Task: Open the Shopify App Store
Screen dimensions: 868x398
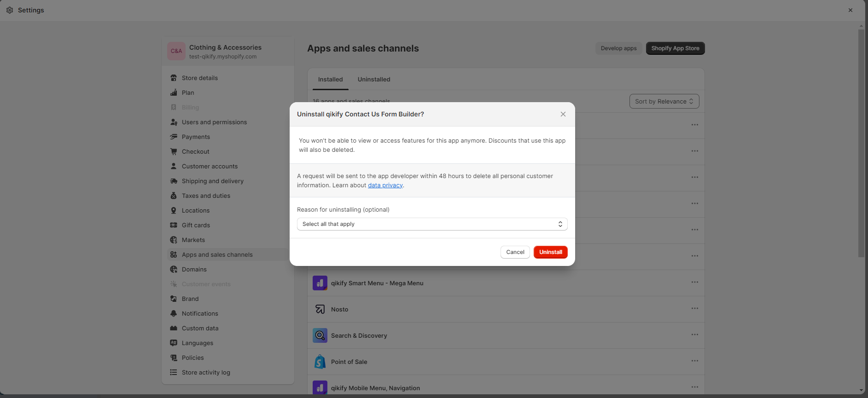Action: (x=675, y=48)
